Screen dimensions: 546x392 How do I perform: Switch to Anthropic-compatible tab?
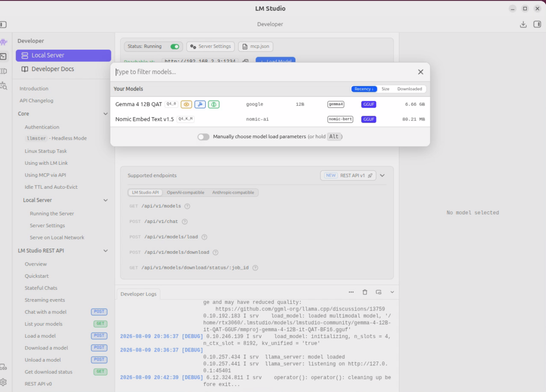coord(233,193)
